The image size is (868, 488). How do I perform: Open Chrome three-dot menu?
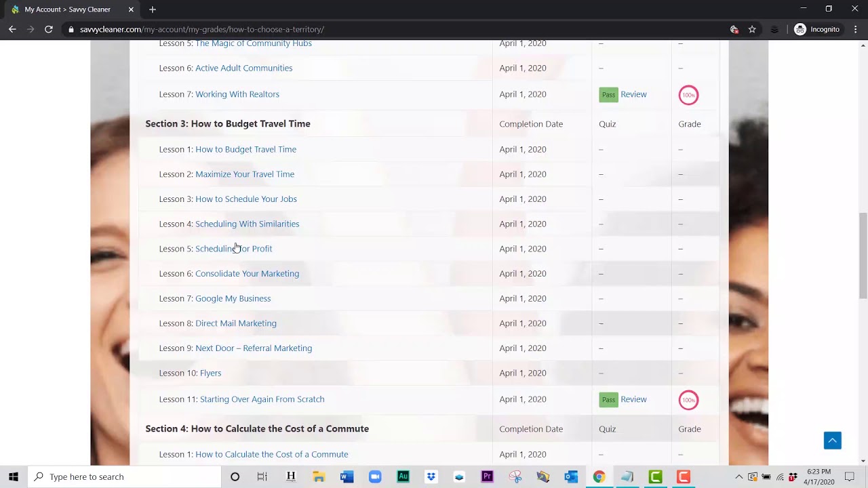point(856,29)
